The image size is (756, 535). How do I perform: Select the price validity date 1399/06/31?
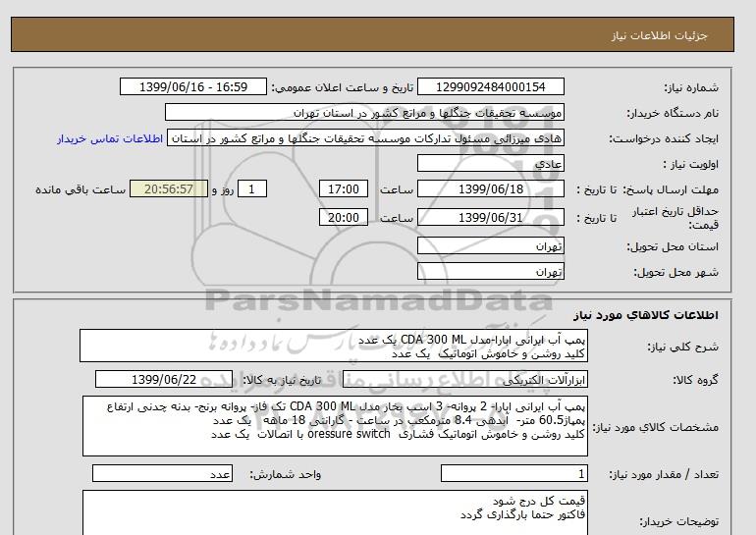490,217
